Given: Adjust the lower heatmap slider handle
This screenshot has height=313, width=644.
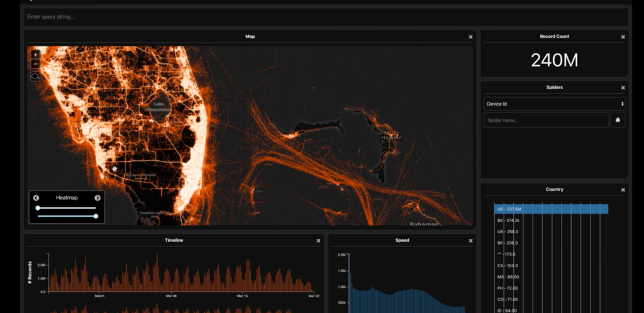Looking at the screenshot, I should pos(96,216).
